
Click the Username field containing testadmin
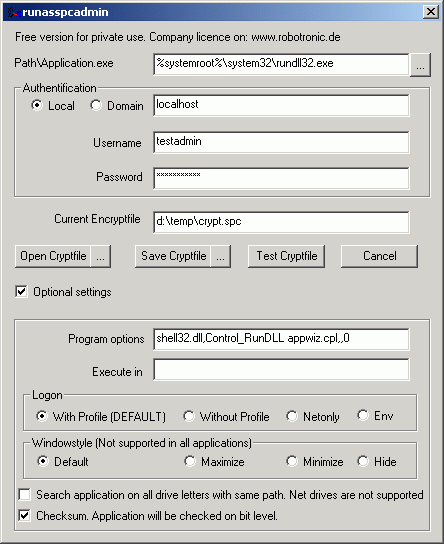point(281,142)
